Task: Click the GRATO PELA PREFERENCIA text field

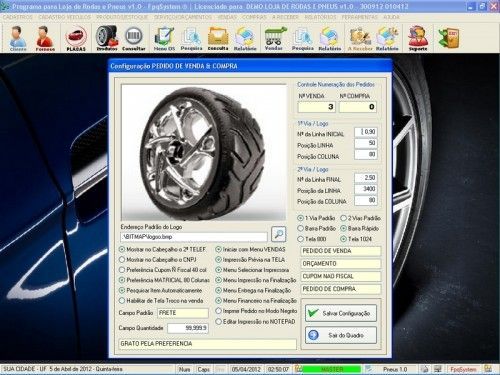Action: pyautogui.click(x=207, y=344)
